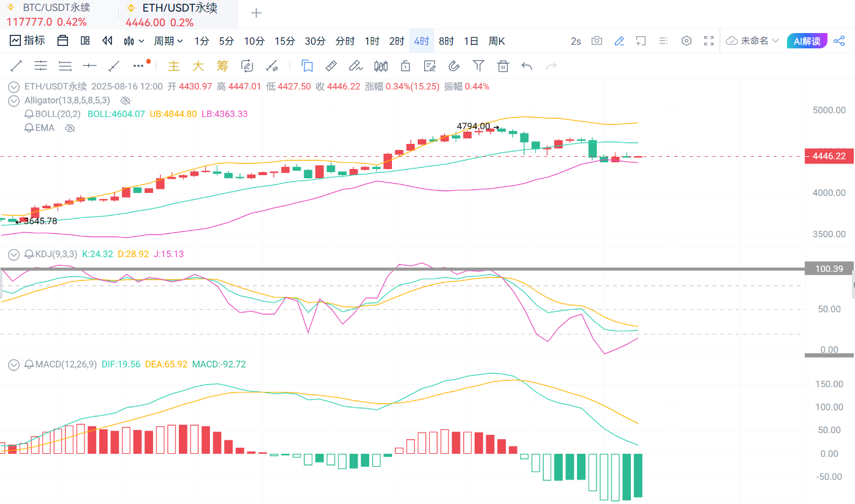Select the 1时 timeframe
The image size is (855, 504).
click(x=372, y=41)
